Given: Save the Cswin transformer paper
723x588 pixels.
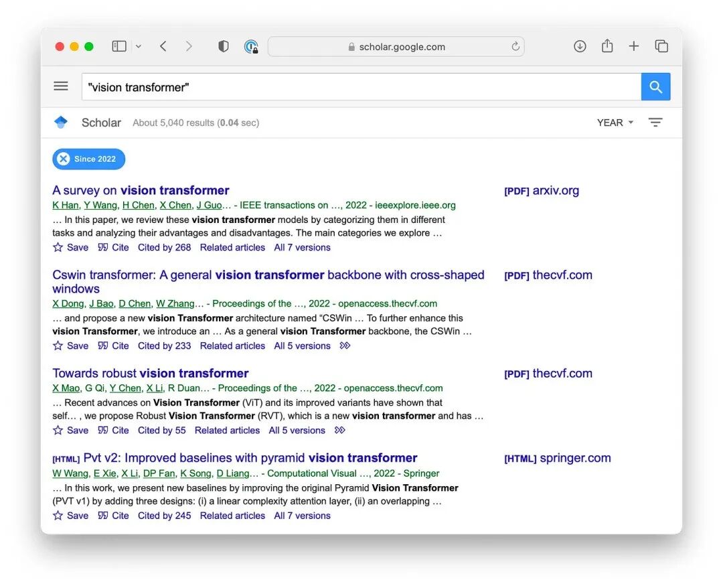Looking at the screenshot, I should click(70, 346).
